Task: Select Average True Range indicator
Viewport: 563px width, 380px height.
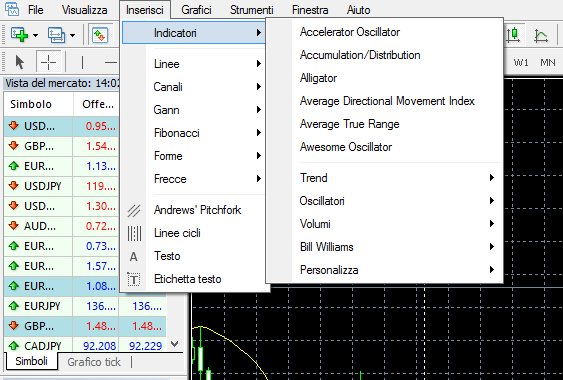Action: (x=349, y=124)
